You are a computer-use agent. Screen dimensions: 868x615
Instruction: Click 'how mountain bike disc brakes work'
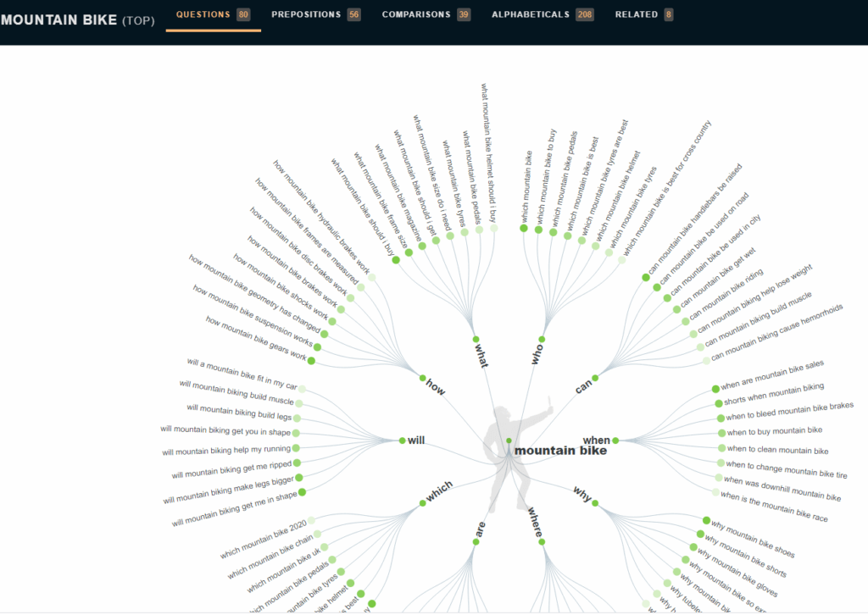pyautogui.click(x=298, y=252)
